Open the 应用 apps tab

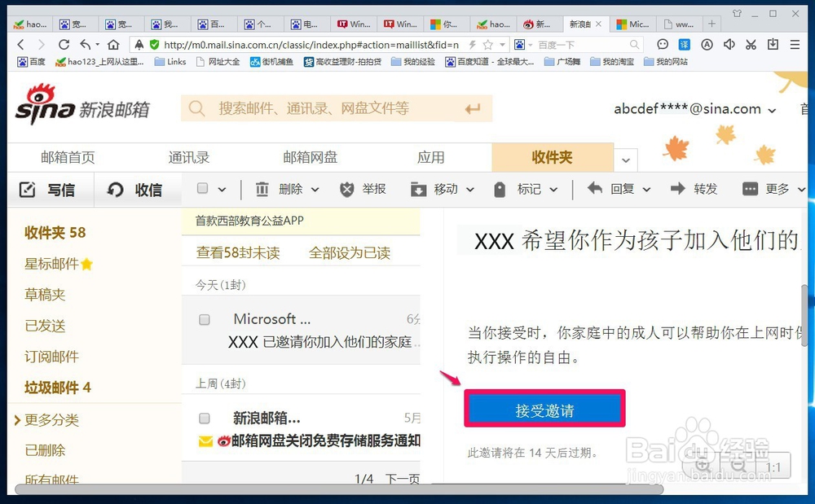coord(431,157)
